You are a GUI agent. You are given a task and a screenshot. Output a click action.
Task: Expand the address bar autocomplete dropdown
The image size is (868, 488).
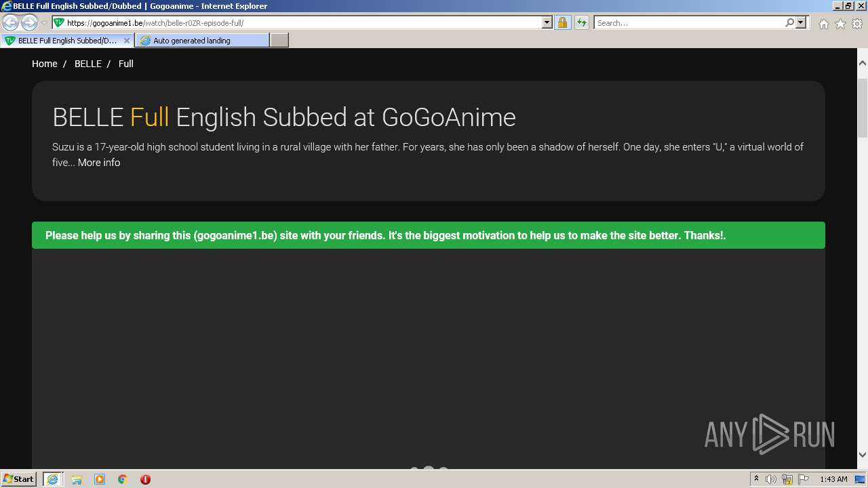point(547,22)
